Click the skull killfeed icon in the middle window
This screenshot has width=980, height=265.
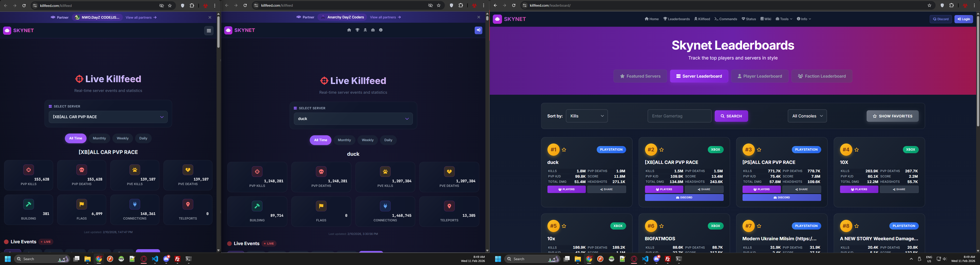click(x=365, y=30)
